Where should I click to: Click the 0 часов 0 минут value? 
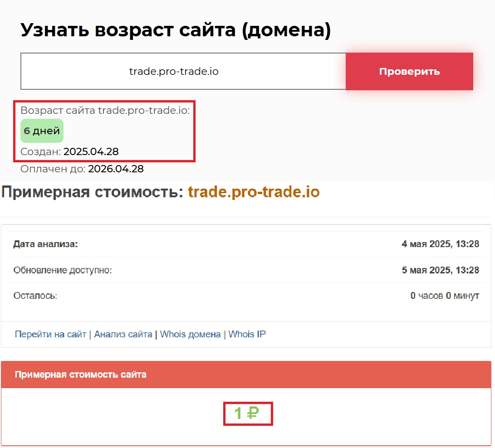click(x=444, y=296)
